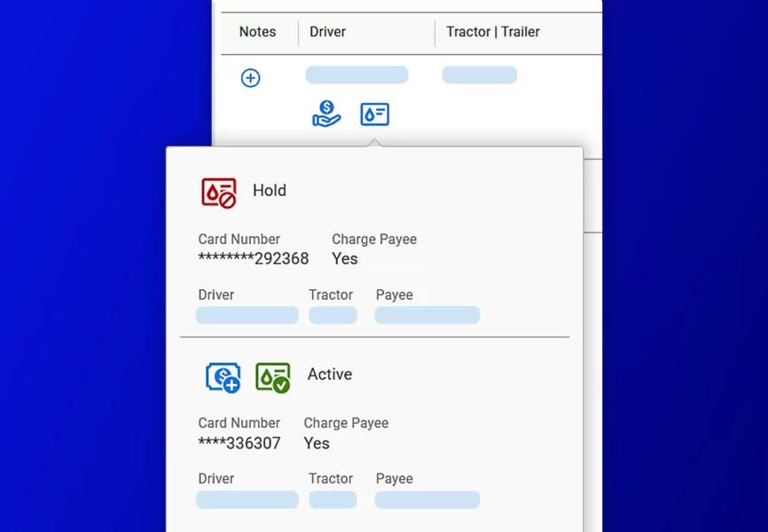The image size is (768, 532).
Task: Click Tractor label in Active section
Action: (331, 479)
